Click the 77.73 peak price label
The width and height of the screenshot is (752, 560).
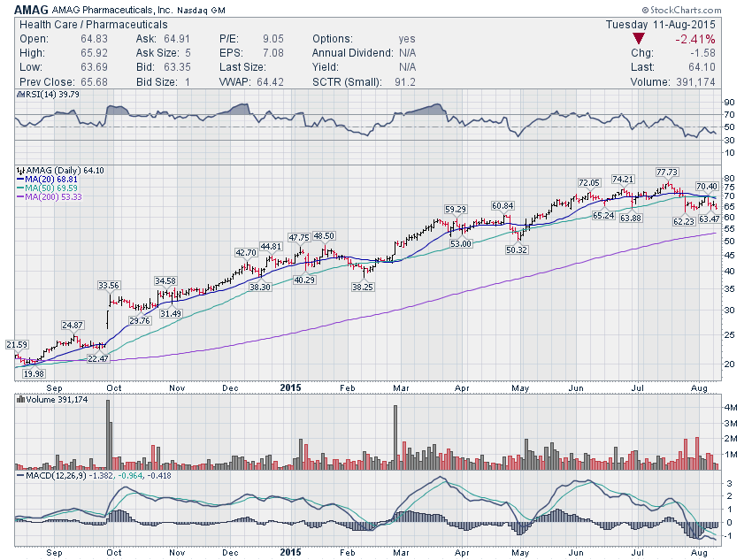point(667,173)
